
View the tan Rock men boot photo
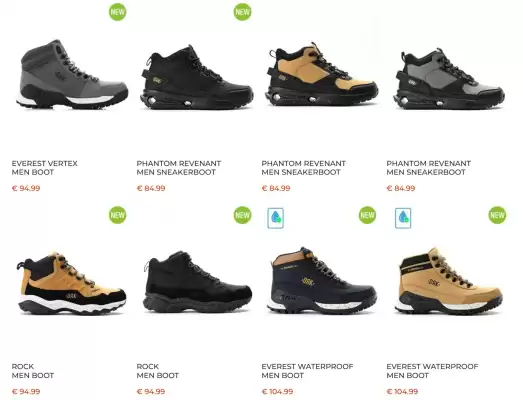tap(71, 283)
